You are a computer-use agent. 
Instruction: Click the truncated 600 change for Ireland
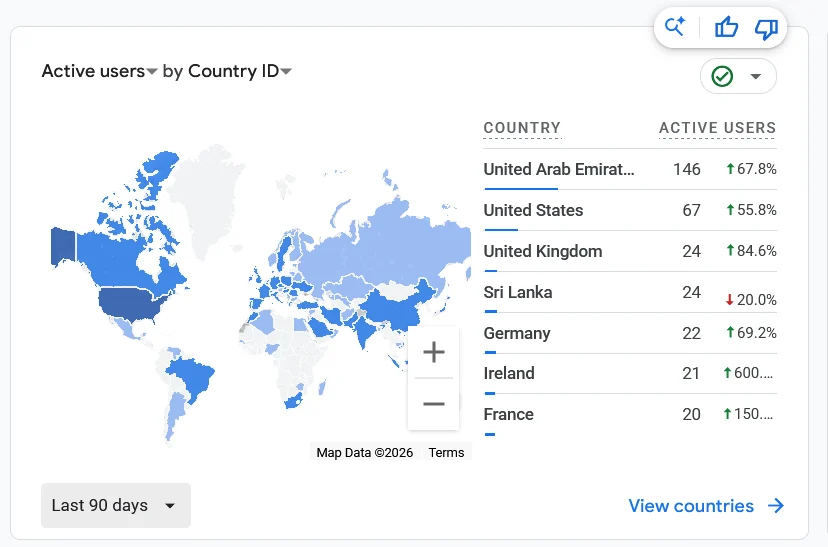(x=753, y=373)
